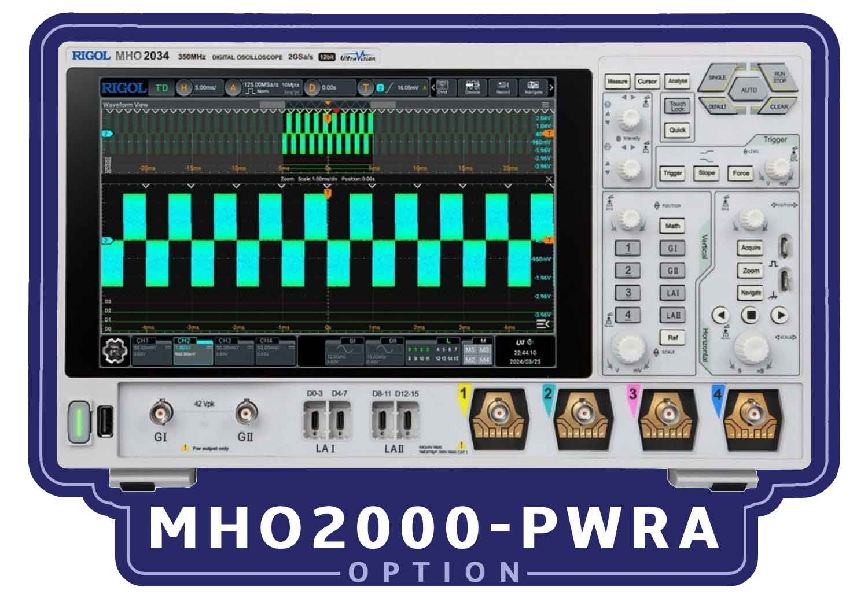The height and width of the screenshot is (613, 868).
Task: Toggle the channel 2 key
Action: tap(628, 271)
